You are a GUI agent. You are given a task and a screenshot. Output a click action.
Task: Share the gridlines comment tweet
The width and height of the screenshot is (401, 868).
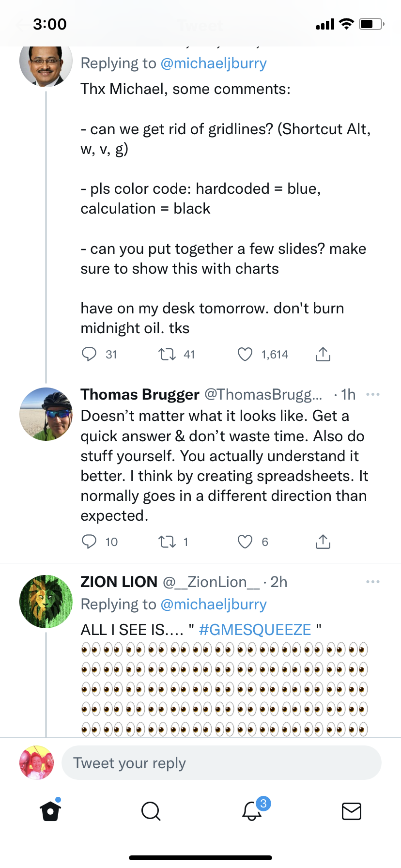(x=323, y=355)
